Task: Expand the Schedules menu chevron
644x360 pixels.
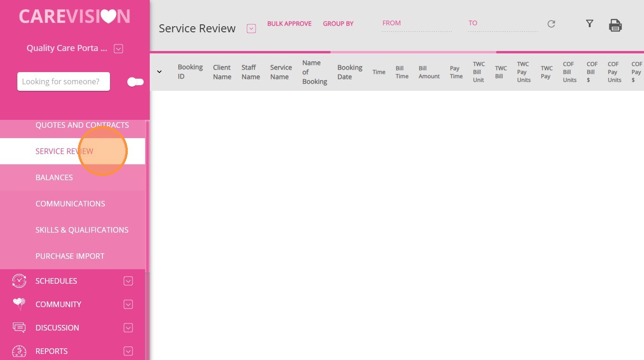Action: (128, 281)
